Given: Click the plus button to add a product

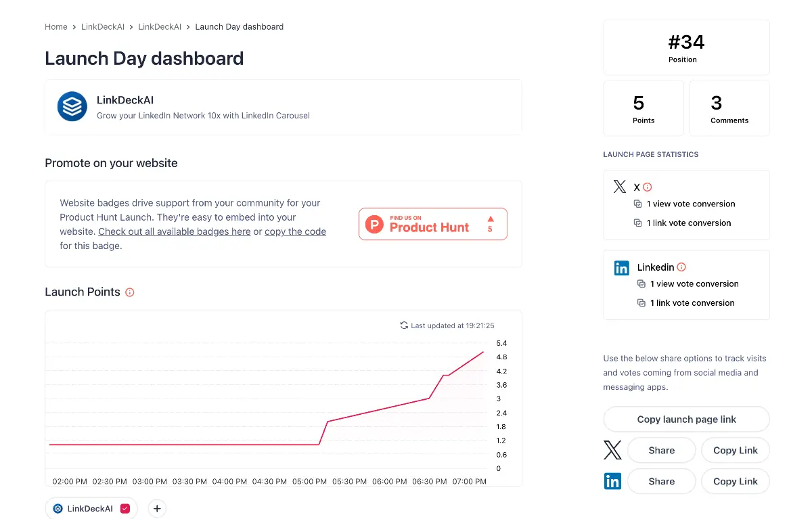Looking at the screenshot, I should click(x=157, y=509).
